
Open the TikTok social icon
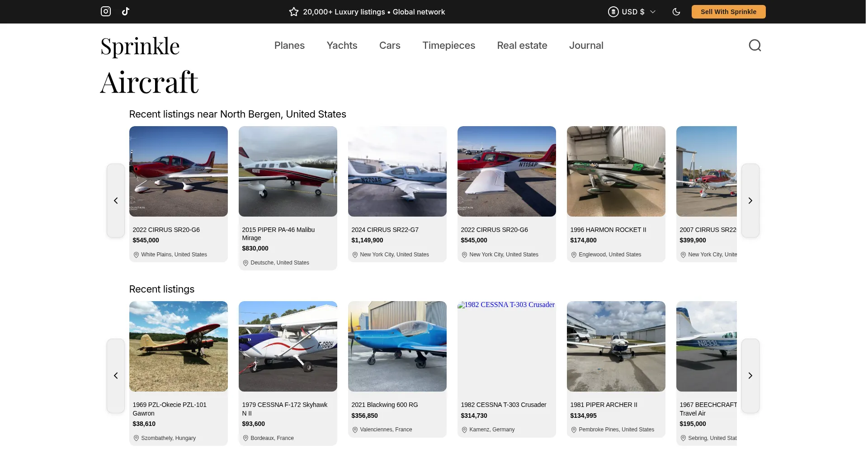click(x=126, y=11)
